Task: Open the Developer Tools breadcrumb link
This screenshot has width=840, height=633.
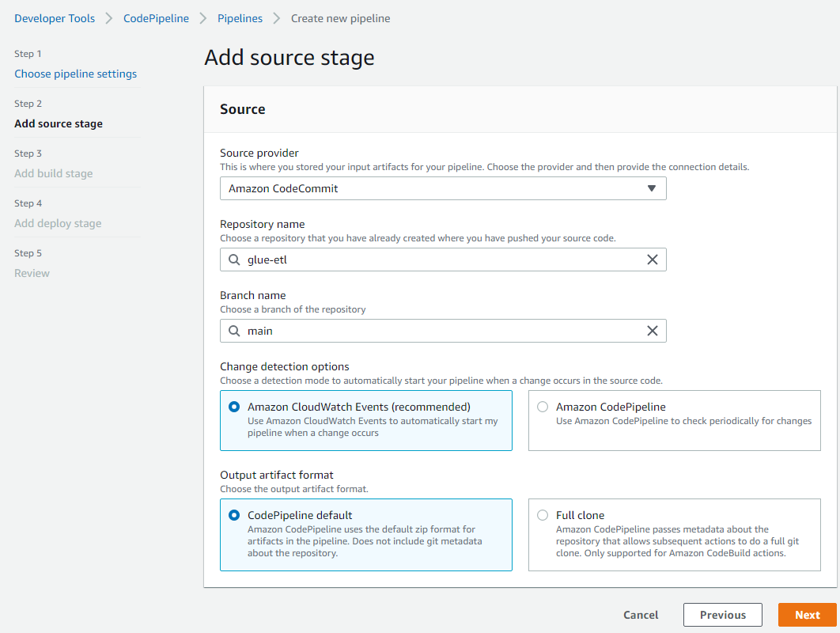Action: (55, 18)
